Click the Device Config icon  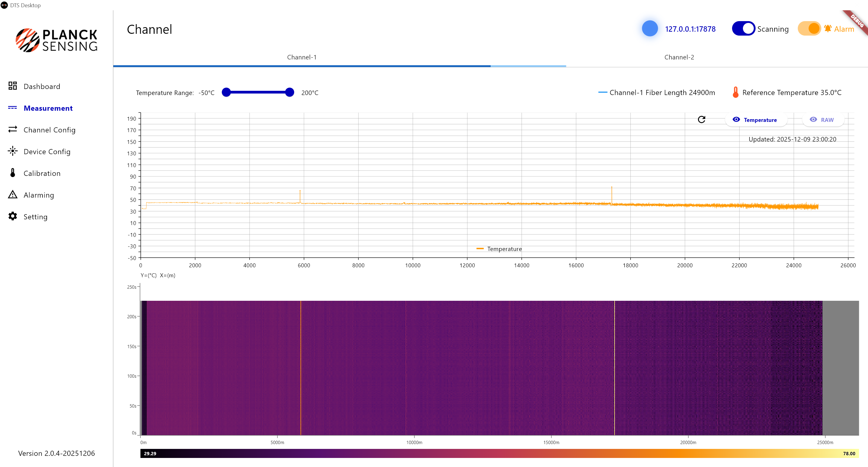click(x=12, y=151)
